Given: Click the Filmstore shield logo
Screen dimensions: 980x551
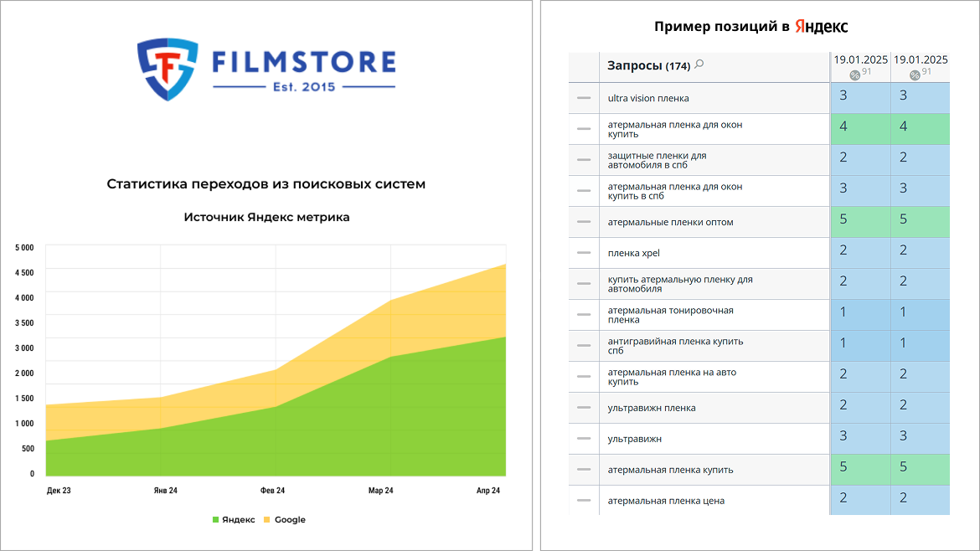Looking at the screenshot, I should [x=168, y=70].
